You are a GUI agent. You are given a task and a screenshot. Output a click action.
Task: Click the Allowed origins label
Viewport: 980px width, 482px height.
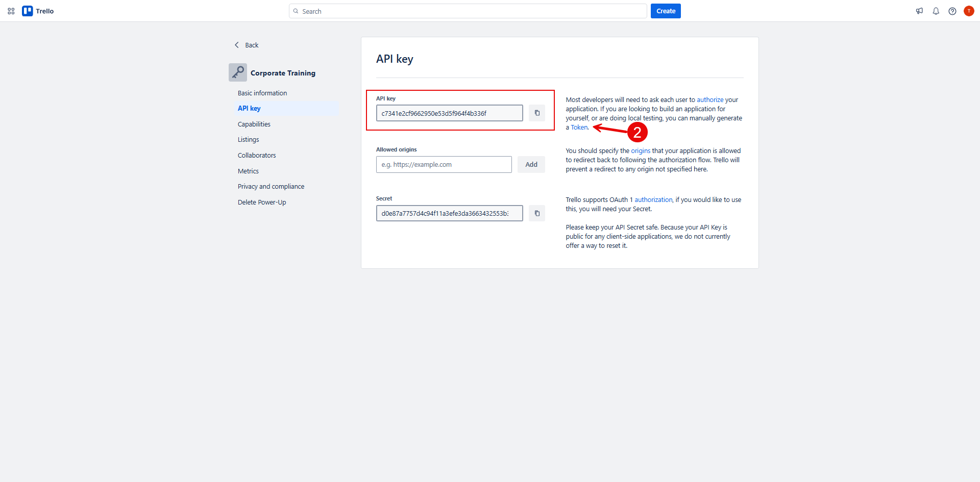[397, 149]
